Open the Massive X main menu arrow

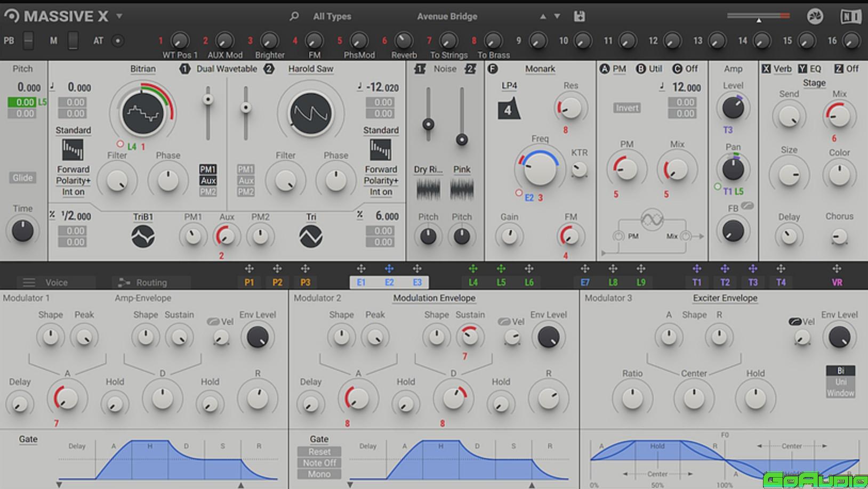coord(119,17)
